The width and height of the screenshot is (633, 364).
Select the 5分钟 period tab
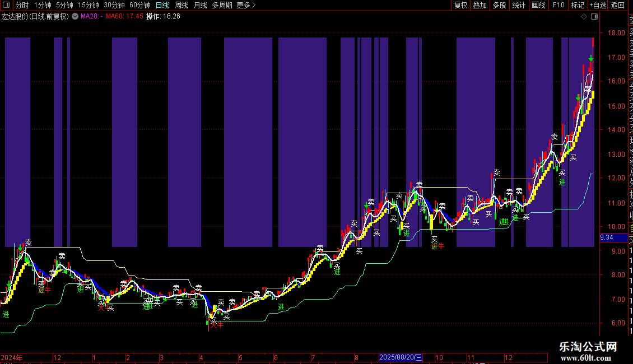tap(64, 5)
